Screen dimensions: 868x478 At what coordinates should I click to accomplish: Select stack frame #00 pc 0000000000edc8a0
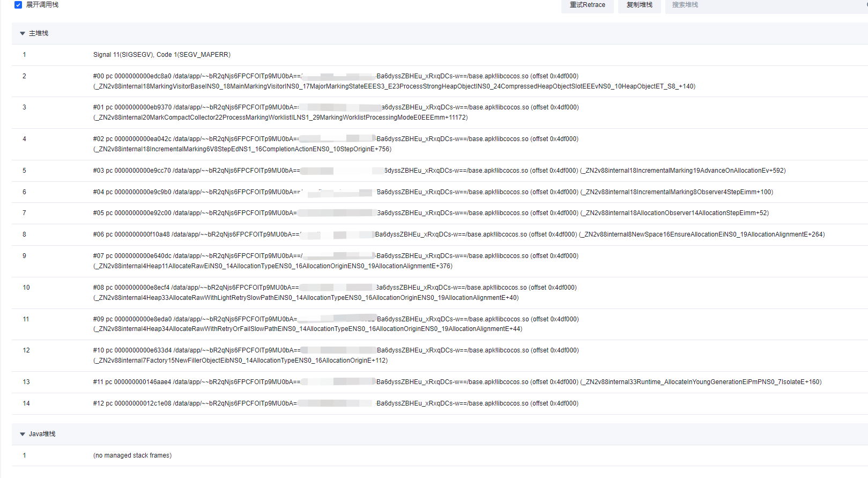(x=440, y=81)
